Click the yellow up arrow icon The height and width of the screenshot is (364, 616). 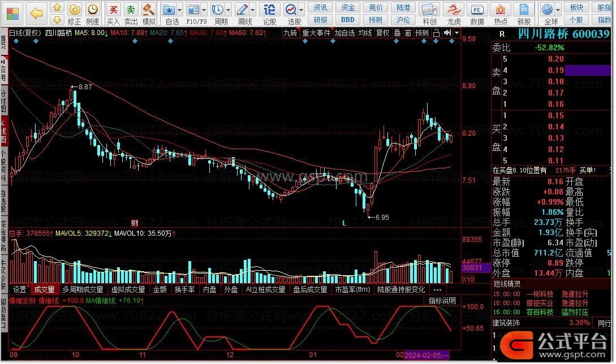pyautogui.click(x=57, y=7)
